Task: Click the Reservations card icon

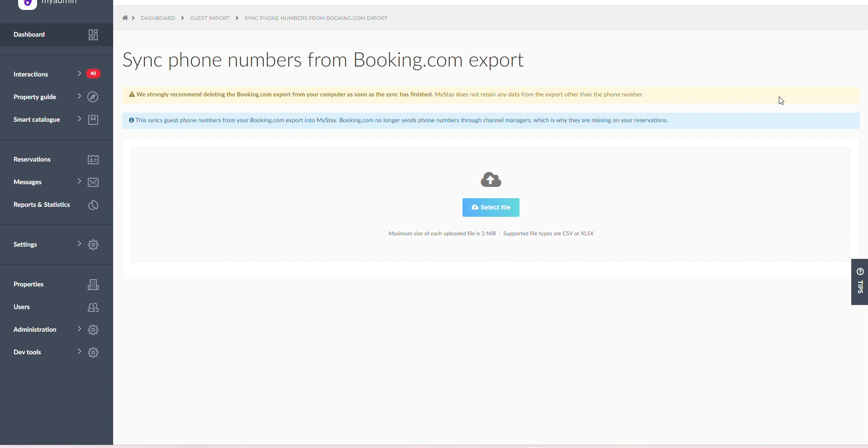Action: click(x=93, y=160)
